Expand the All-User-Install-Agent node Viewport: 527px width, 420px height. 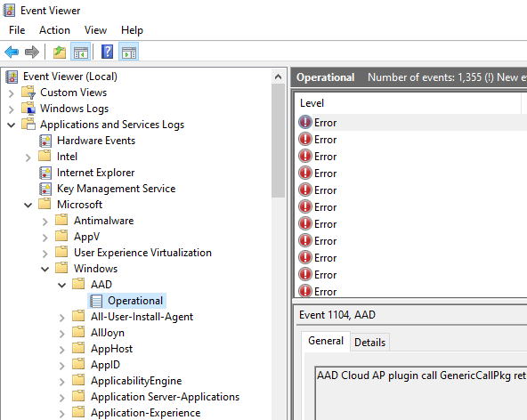pyautogui.click(x=61, y=318)
